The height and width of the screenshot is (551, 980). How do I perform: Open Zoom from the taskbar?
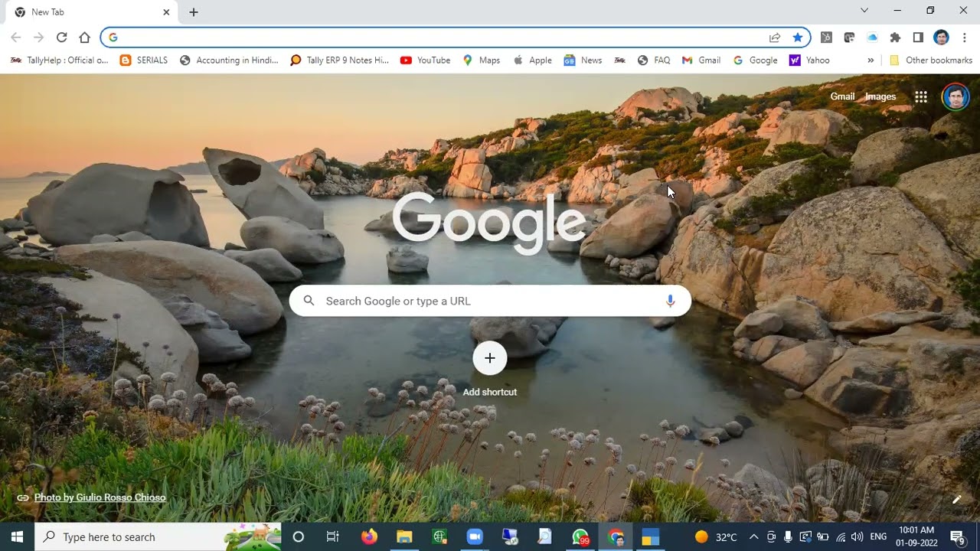pyautogui.click(x=475, y=536)
